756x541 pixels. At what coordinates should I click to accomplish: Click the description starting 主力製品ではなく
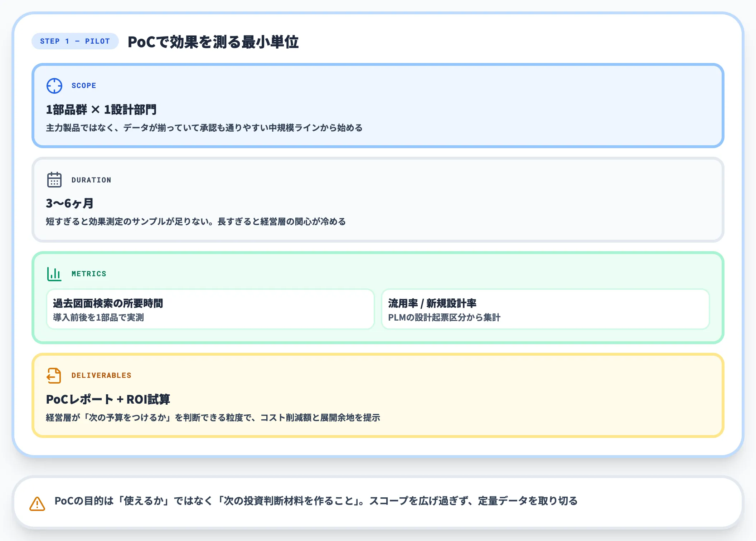[204, 128]
